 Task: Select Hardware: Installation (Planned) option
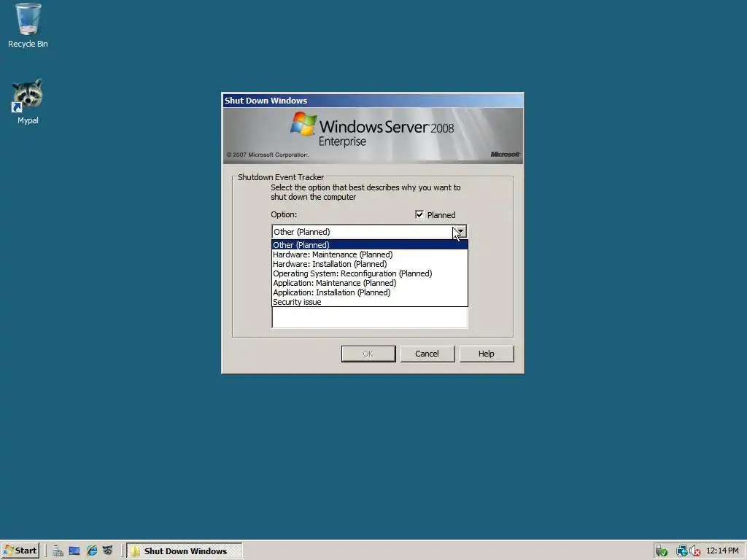click(x=370, y=264)
